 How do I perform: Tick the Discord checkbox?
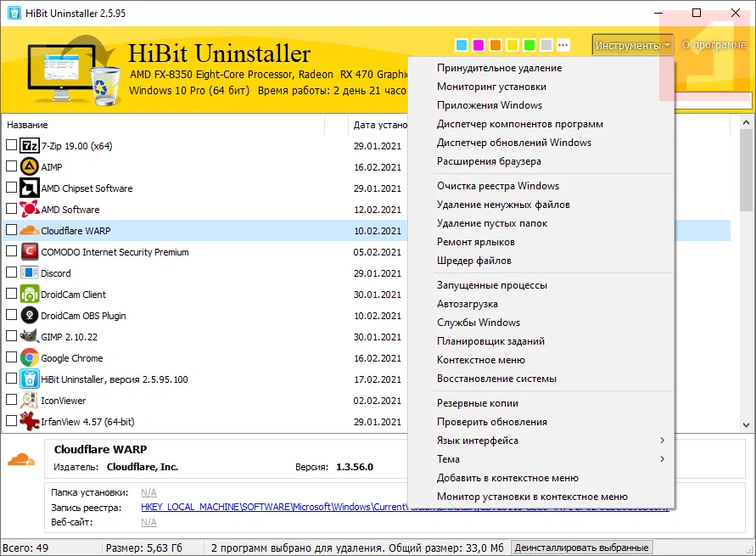click(12, 272)
